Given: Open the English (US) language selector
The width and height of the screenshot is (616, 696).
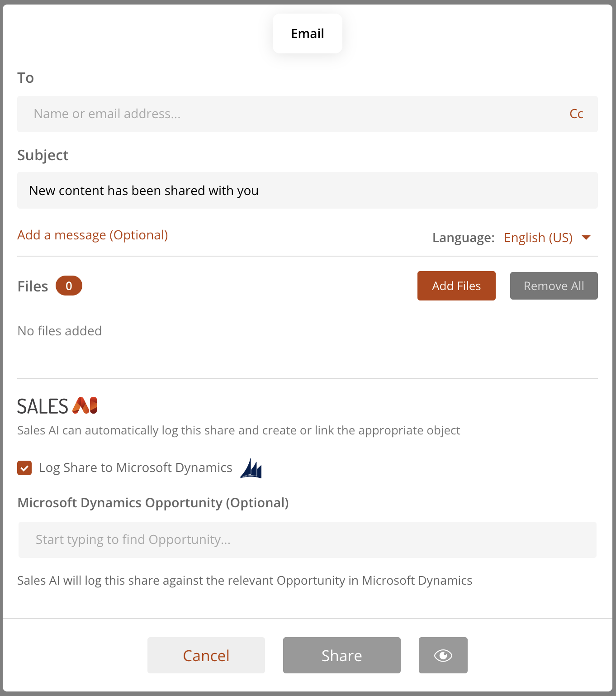Looking at the screenshot, I should 538,238.
